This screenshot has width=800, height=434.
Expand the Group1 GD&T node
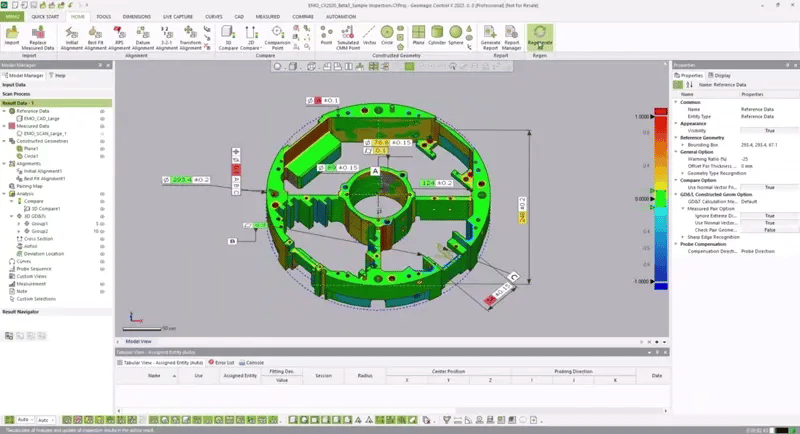tap(21, 223)
